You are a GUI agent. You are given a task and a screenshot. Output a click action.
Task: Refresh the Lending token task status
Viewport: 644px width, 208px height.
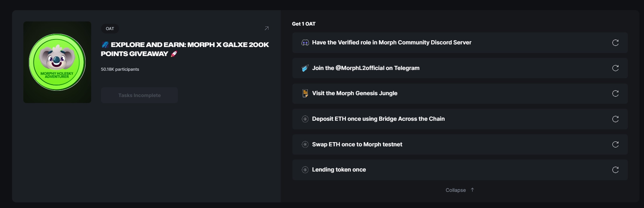pyautogui.click(x=615, y=170)
